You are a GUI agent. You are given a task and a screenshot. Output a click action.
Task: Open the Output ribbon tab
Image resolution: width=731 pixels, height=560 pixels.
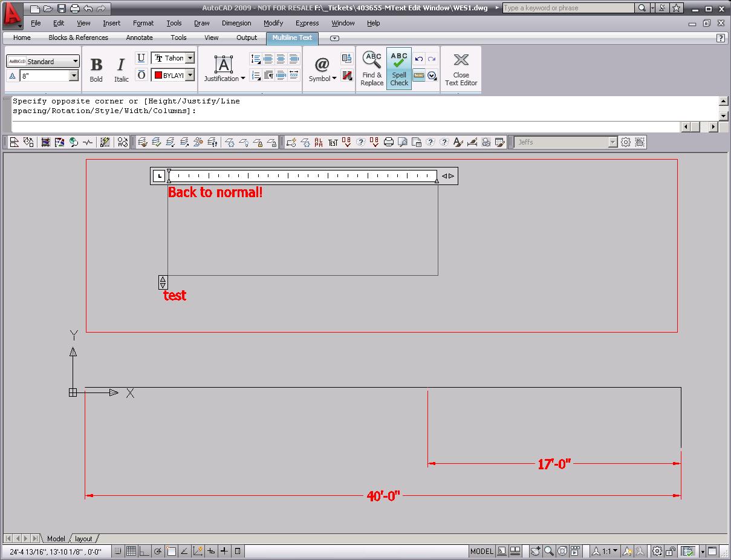click(x=247, y=37)
